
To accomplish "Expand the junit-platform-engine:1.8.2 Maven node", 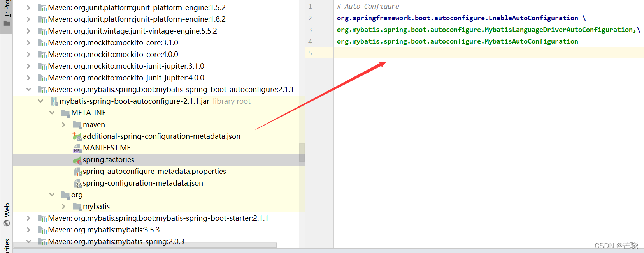I will pyautogui.click(x=28, y=19).
